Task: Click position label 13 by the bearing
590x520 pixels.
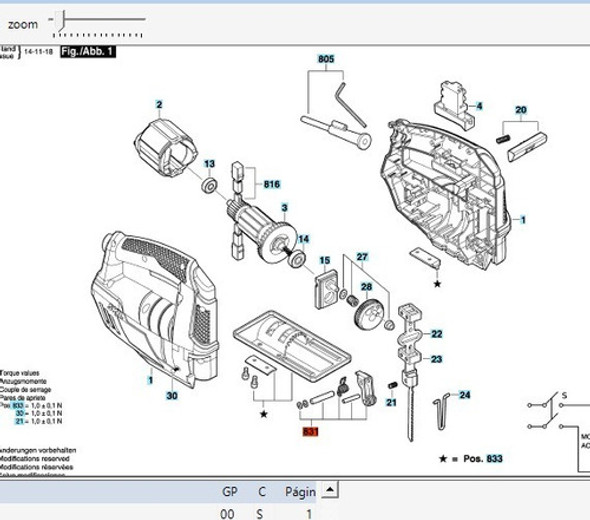Action: (210, 164)
